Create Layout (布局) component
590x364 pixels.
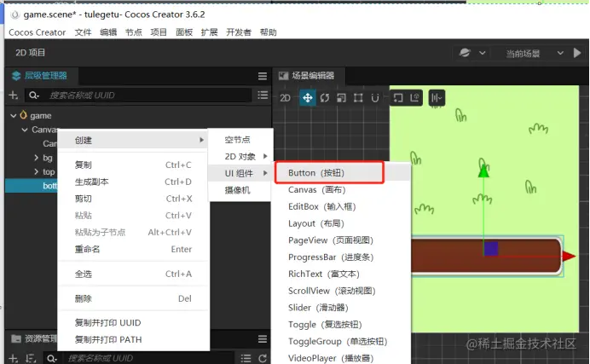[x=342, y=223]
